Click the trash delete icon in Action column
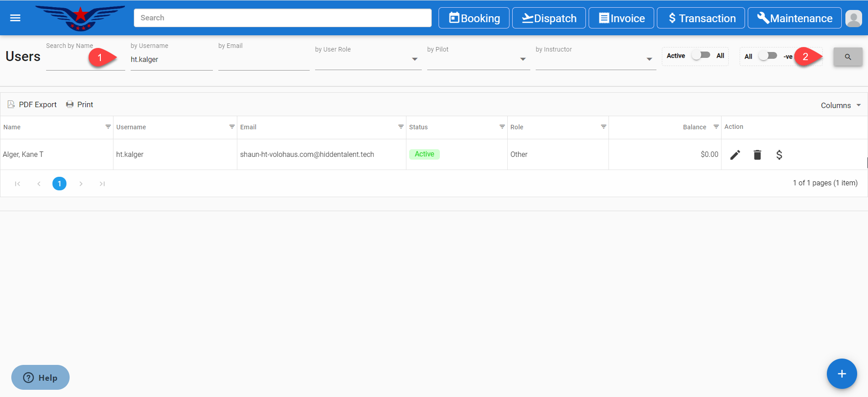868x397 pixels. (x=757, y=155)
